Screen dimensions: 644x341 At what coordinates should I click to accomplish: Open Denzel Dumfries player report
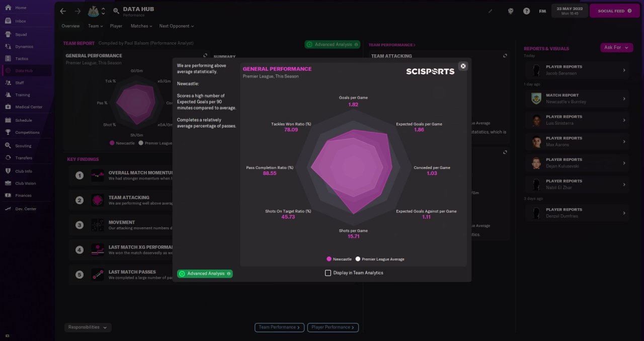pyautogui.click(x=577, y=213)
